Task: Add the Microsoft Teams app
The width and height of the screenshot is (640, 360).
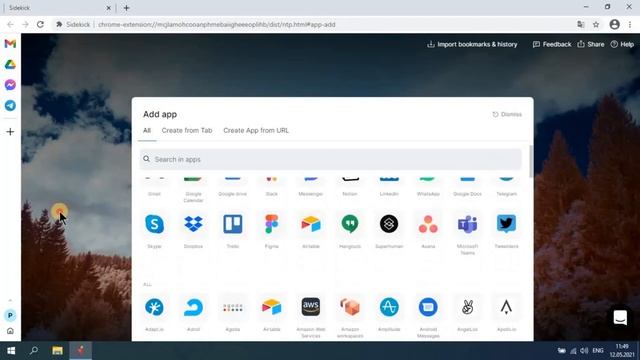Action: point(467,224)
